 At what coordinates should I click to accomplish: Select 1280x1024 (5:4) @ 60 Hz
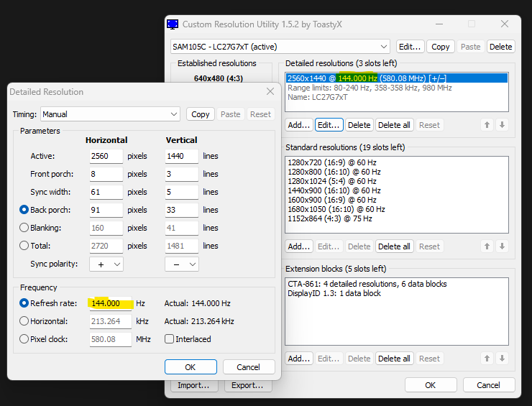pyautogui.click(x=397, y=181)
